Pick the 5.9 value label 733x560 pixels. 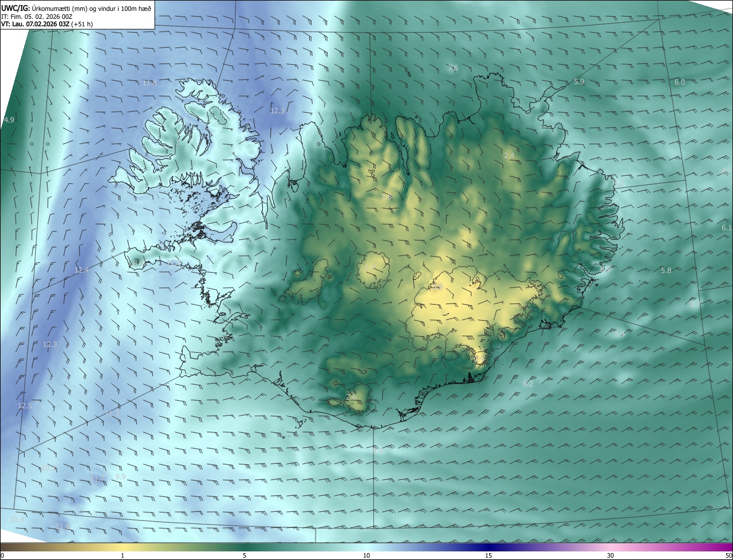[579, 82]
